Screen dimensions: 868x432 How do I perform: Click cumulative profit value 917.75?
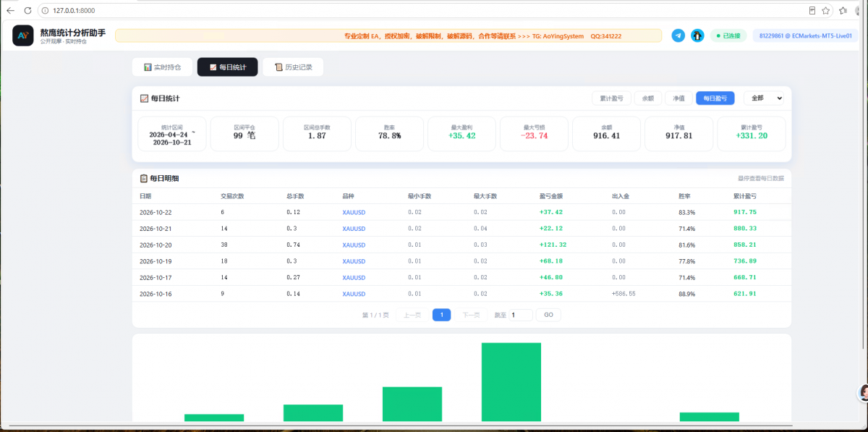click(744, 212)
